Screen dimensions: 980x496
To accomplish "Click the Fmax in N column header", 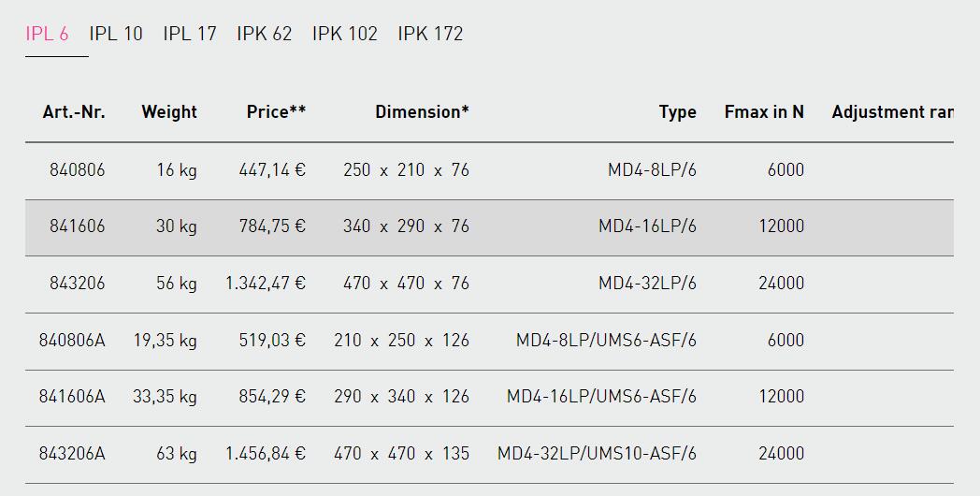I will click(764, 112).
